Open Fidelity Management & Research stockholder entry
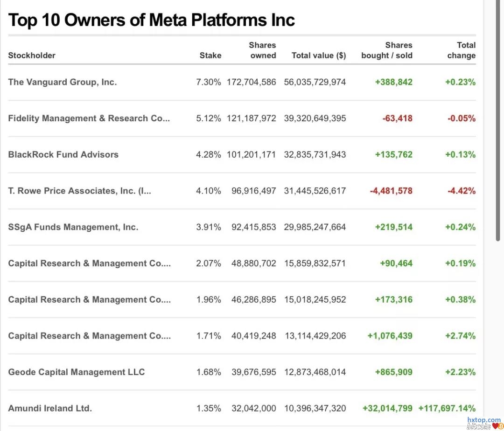 (89, 118)
